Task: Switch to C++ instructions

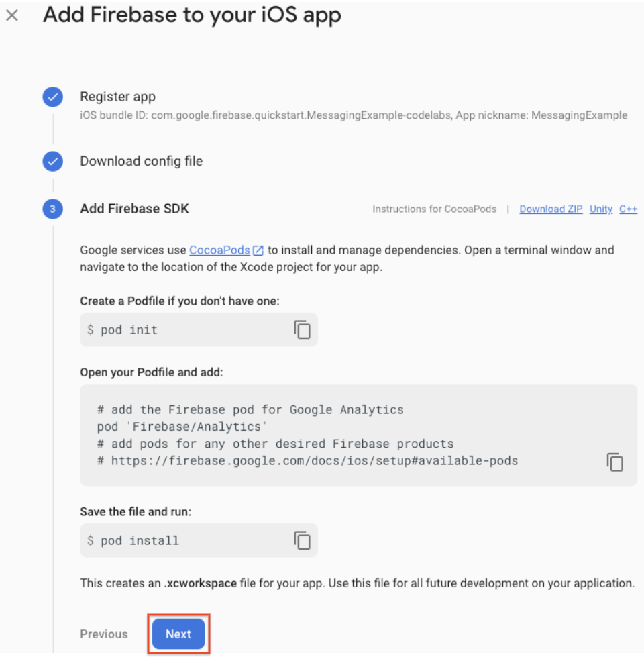Action: (628, 209)
